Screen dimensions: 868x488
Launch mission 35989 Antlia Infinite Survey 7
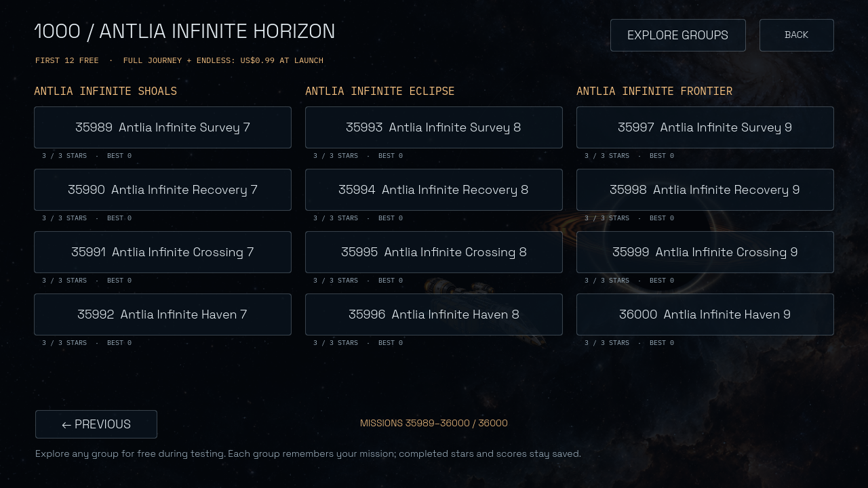click(x=163, y=127)
